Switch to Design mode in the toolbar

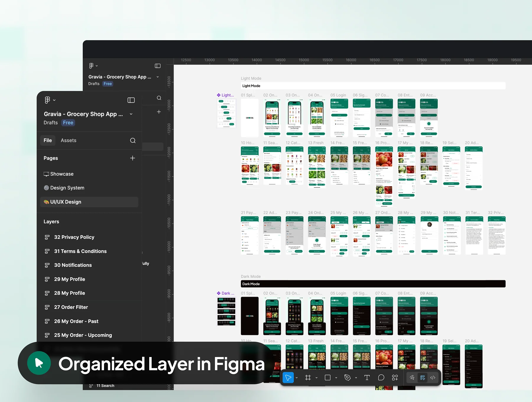pyautogui.click(x=423, y=377)
